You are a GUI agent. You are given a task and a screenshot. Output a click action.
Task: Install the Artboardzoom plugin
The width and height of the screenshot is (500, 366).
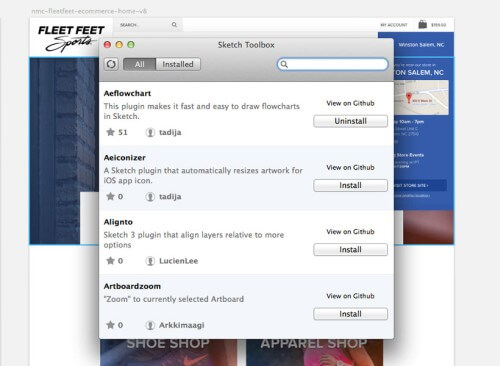350,314
